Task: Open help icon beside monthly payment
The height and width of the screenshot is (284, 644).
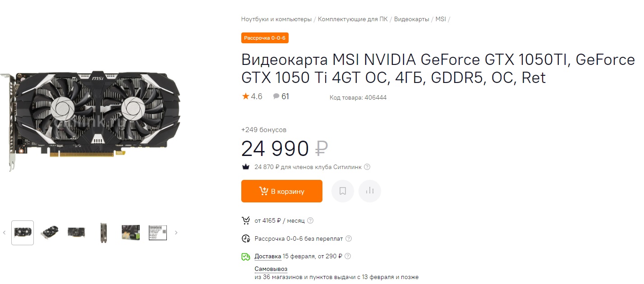Action: (310, 220)
